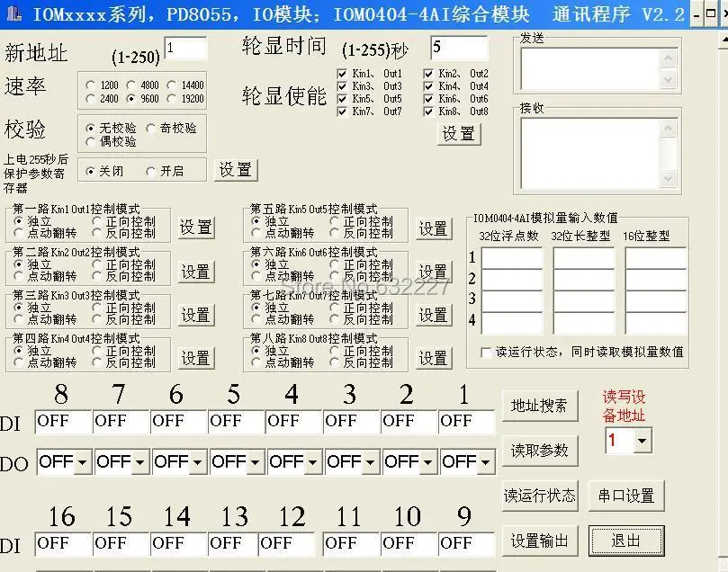
Task: Click 设置 button under 轮显使能 checkboxes
Action: pyautogui.click(x=459, y=134)
